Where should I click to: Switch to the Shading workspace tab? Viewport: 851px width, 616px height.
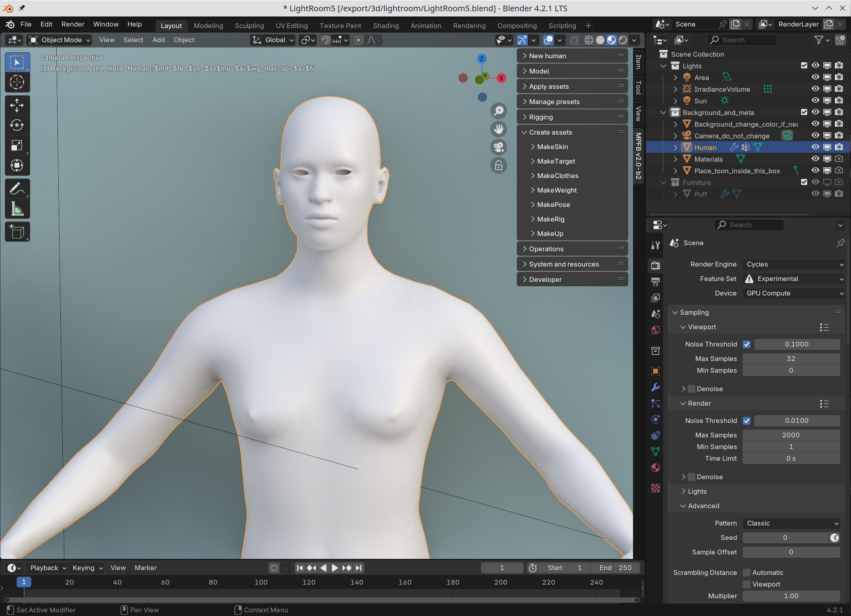386,26
